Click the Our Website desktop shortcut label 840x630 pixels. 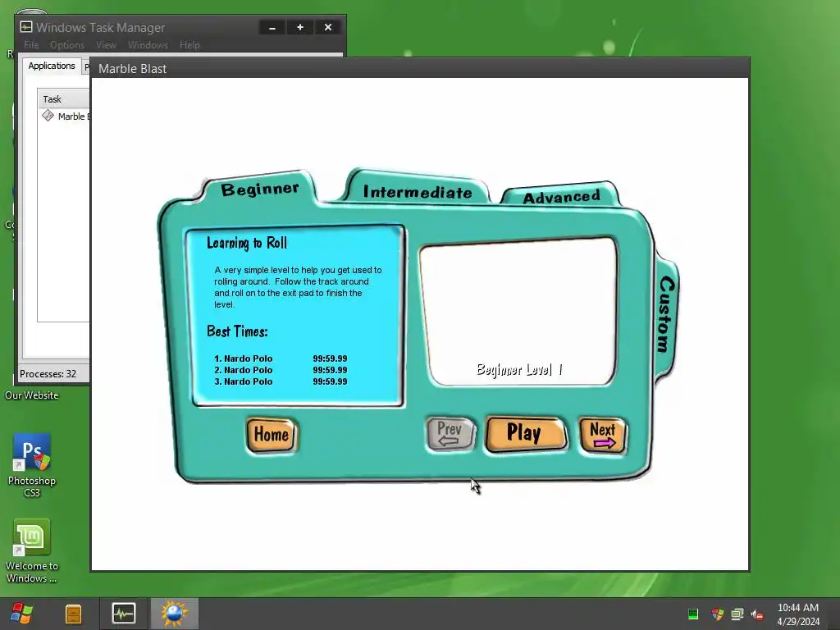click(32, 395)
